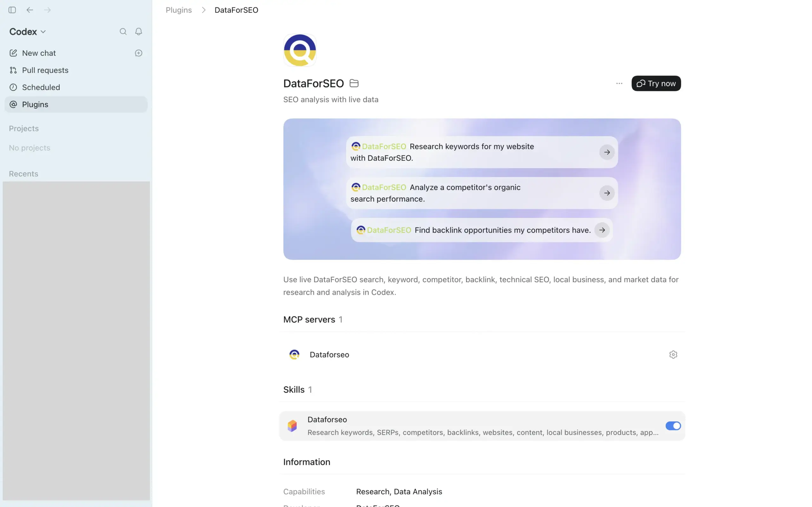Screen dimensions: 812x507
Task: Click Research, Data Analysis capabilities value
Action: pyautogui.click(x=399, y=491)
